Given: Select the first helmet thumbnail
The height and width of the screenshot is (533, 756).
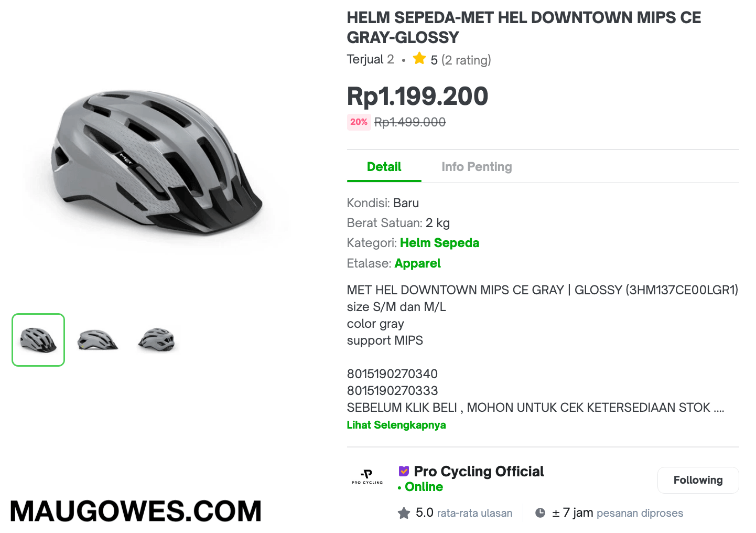Looking at the screenshot, I should [38, 340].
